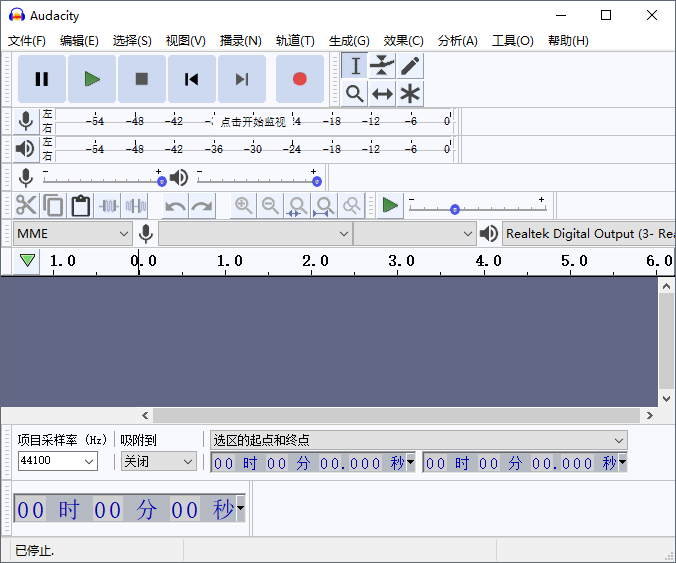Screen dimensions: 676x563
Task: Click the recording meter to start monitoring
Action: [254, 122]
